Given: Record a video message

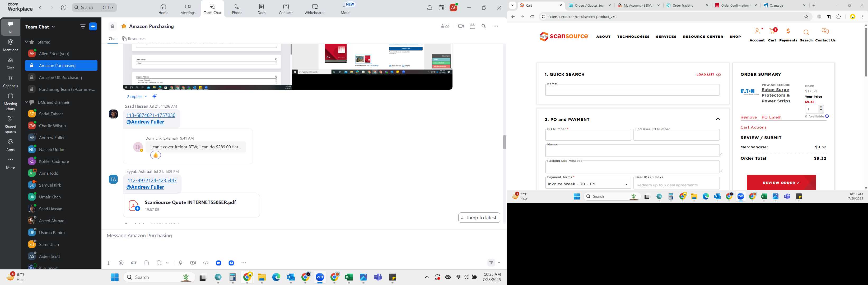Looking at the screenshot, I should [193, 263].
